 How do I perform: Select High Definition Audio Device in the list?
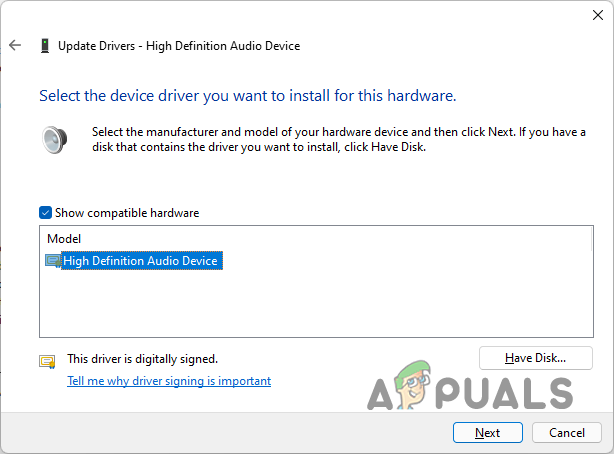point(140,261)
